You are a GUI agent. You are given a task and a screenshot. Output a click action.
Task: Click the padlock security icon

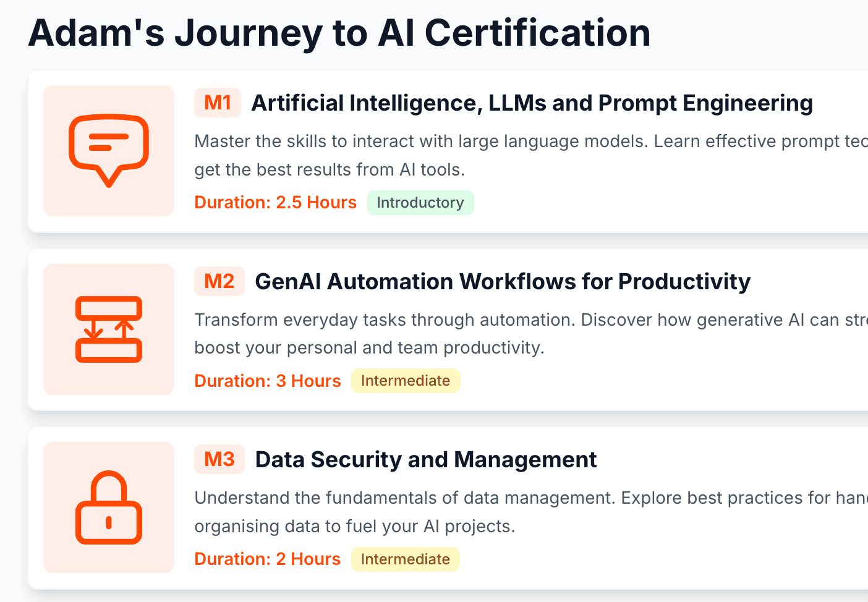[109, 507]
